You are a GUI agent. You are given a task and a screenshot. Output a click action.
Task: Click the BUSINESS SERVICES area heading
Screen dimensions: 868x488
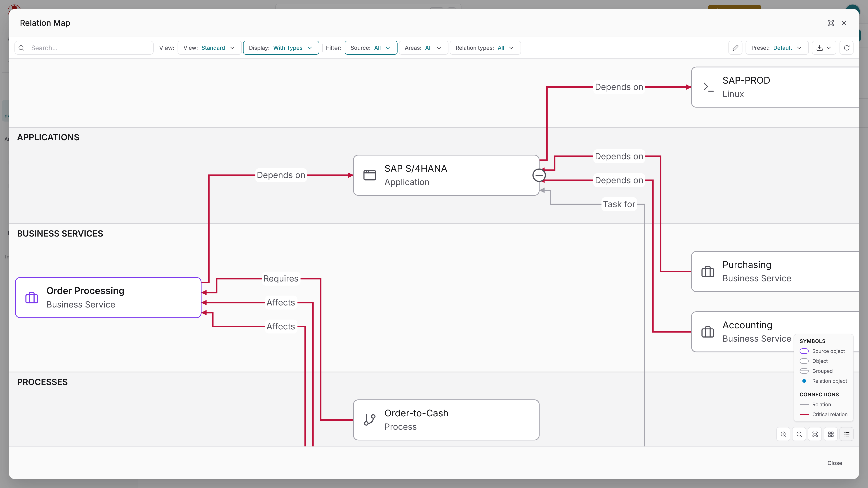(x=60, y=234)
